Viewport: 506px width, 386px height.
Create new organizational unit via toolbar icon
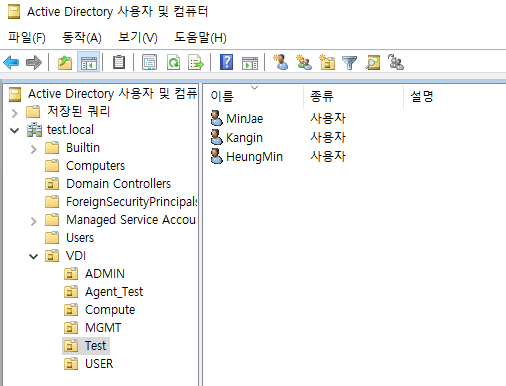pos(327,62)
